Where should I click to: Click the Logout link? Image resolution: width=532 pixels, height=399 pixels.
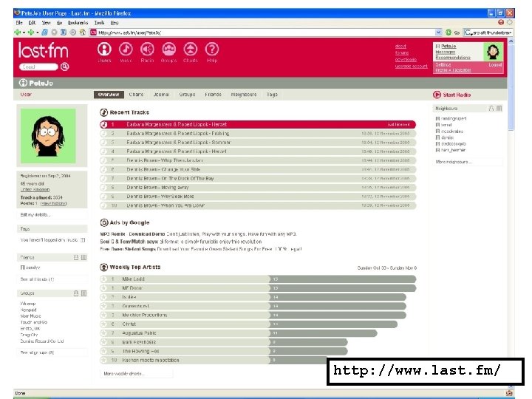(x=495, y=64)
